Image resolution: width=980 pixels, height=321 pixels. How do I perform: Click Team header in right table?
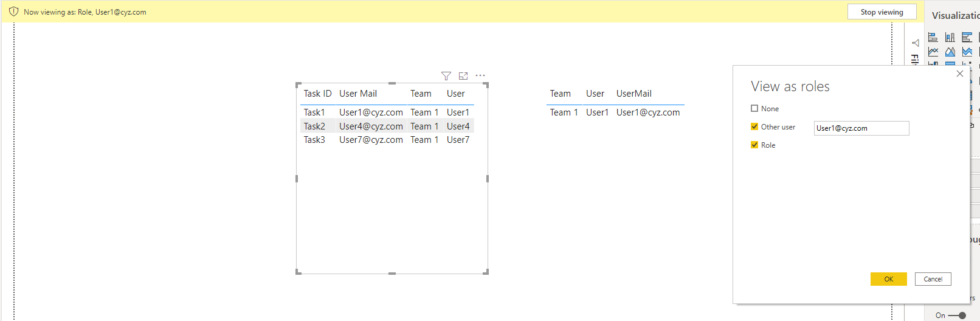[x=561, y=94]
